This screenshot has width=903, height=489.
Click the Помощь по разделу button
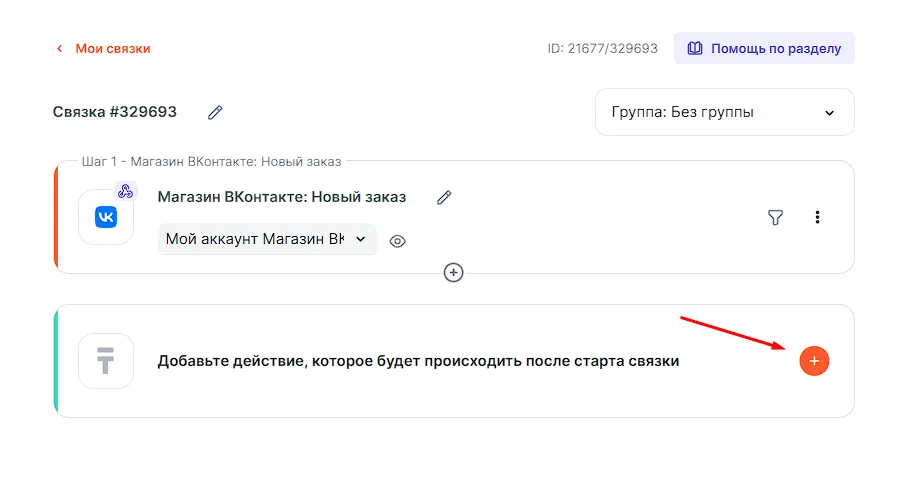(x=764, y=48)
